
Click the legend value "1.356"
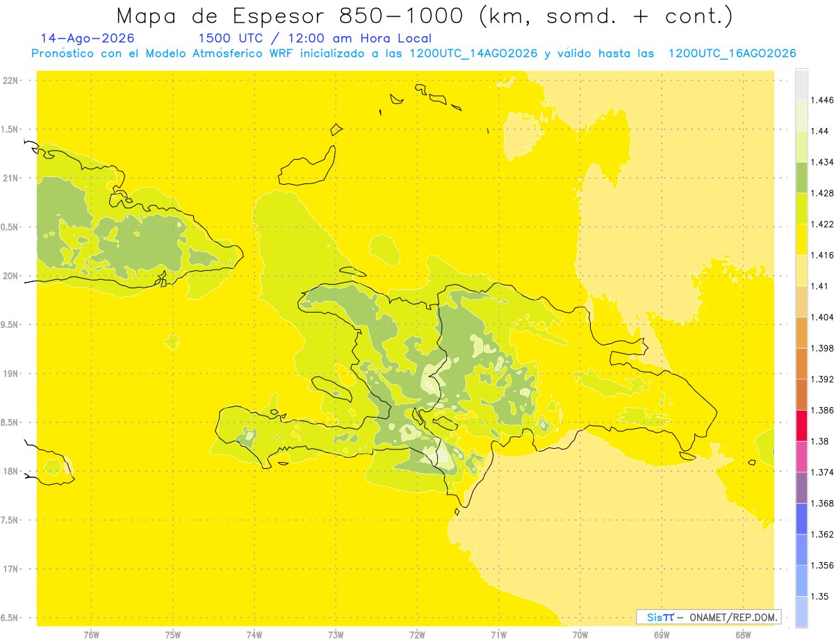(822, 565)
